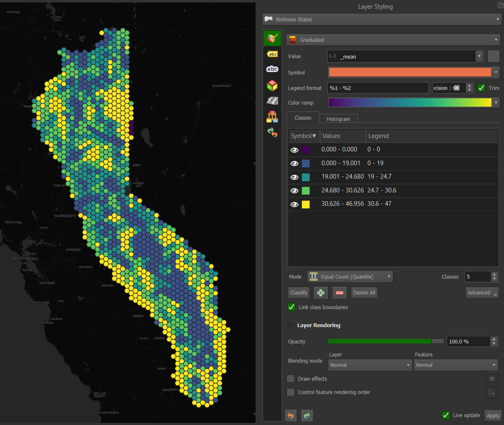504x425 pixels.
Task: Undo the last styling change
Action: 291,415
